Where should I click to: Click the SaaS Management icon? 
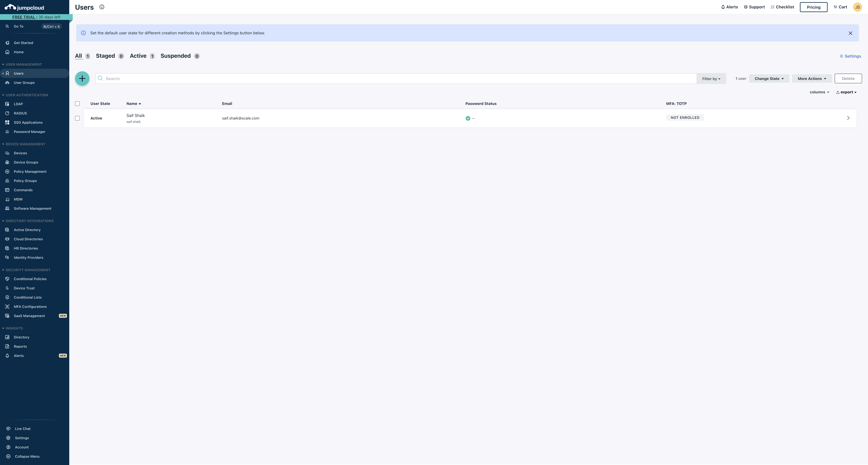(7, 316)
